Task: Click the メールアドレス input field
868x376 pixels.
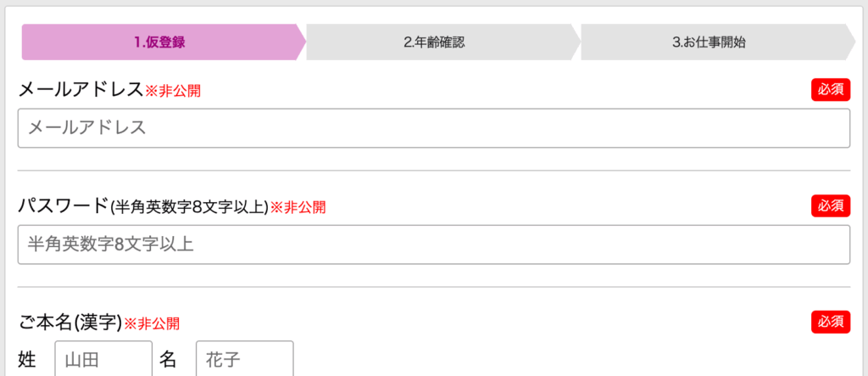Action: (434, 128)
